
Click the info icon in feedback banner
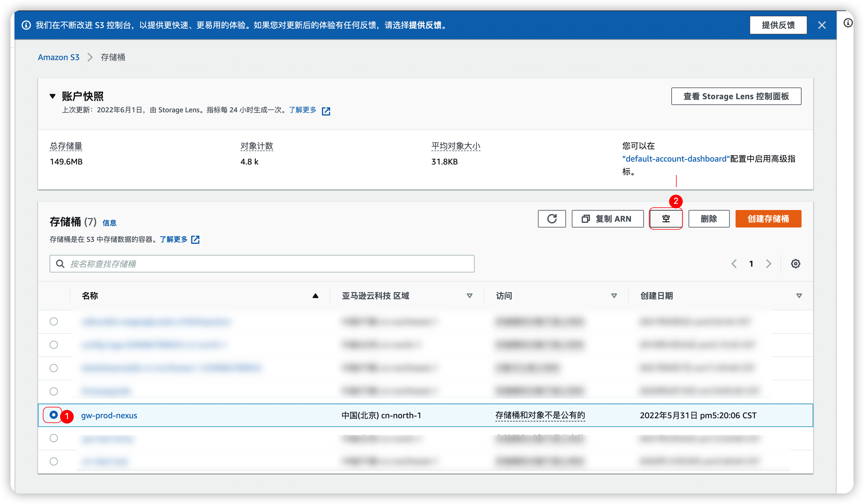[26, 25]
